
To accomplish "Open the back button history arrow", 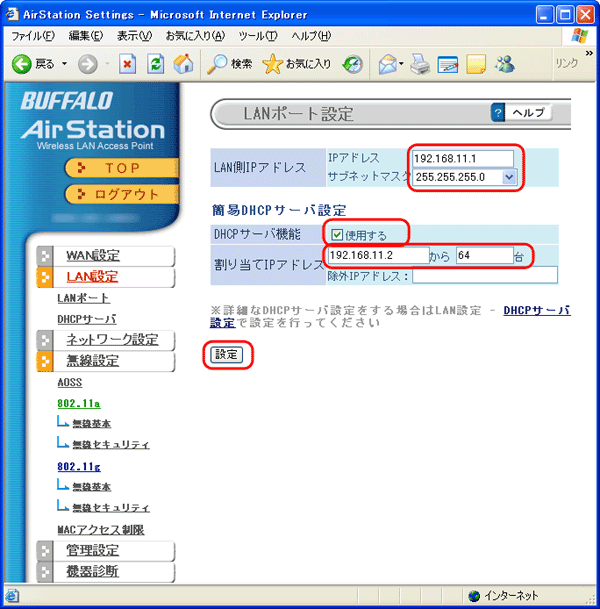I will [64, 64].
